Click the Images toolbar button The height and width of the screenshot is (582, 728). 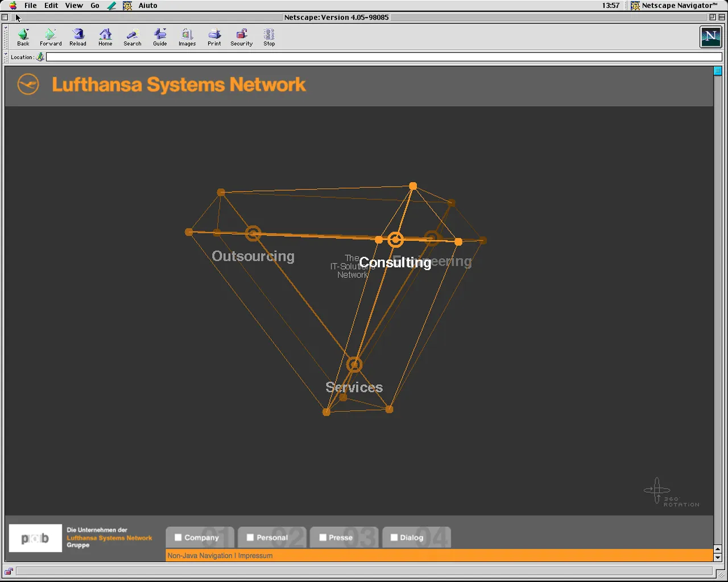pos(187,37)
